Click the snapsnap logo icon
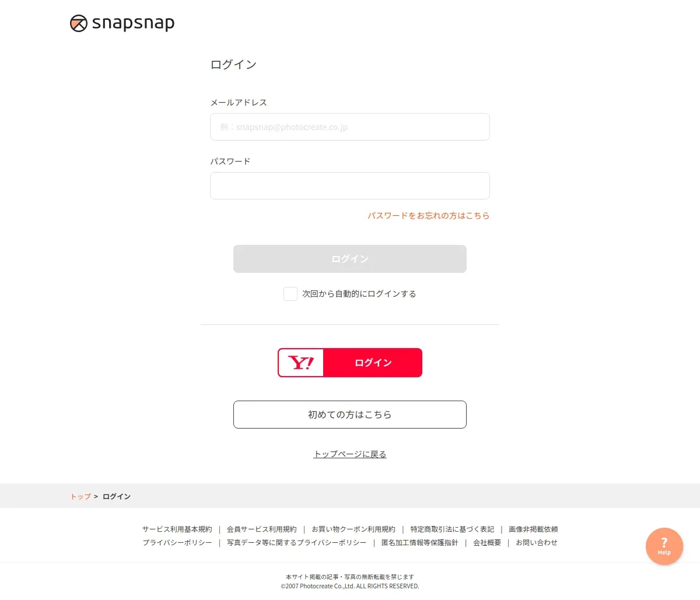 click(79, 23)
